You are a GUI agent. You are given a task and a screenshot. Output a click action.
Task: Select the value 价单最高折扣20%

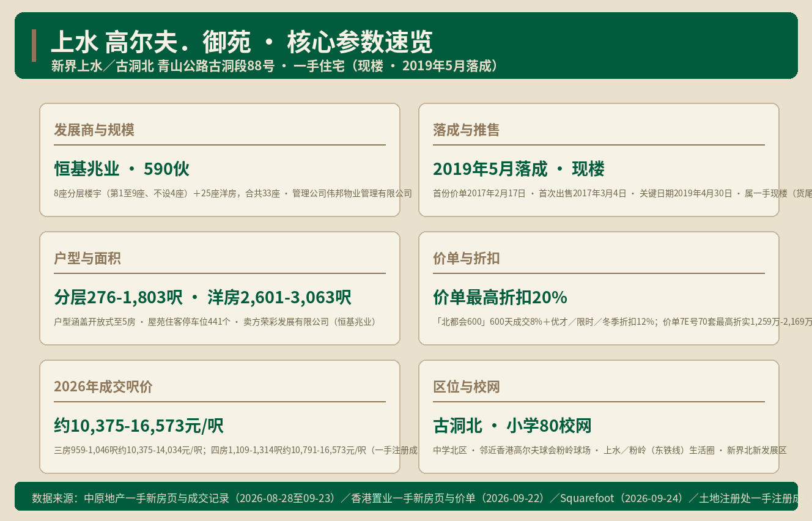500,297
